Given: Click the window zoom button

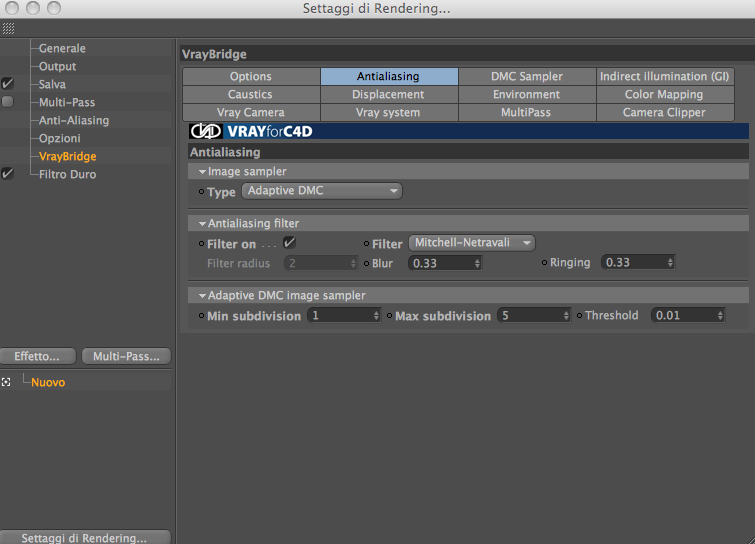Looking at the screenshot, I should [54, 8].
